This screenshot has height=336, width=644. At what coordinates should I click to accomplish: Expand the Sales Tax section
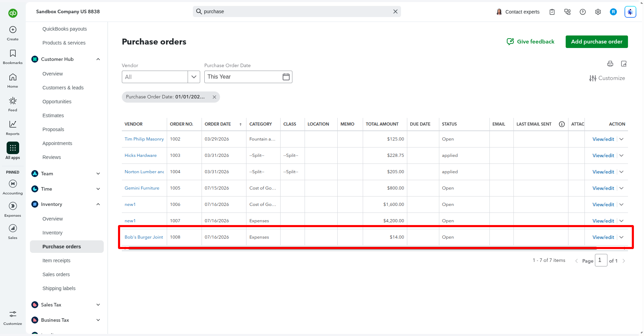click(x=98, y=305)
